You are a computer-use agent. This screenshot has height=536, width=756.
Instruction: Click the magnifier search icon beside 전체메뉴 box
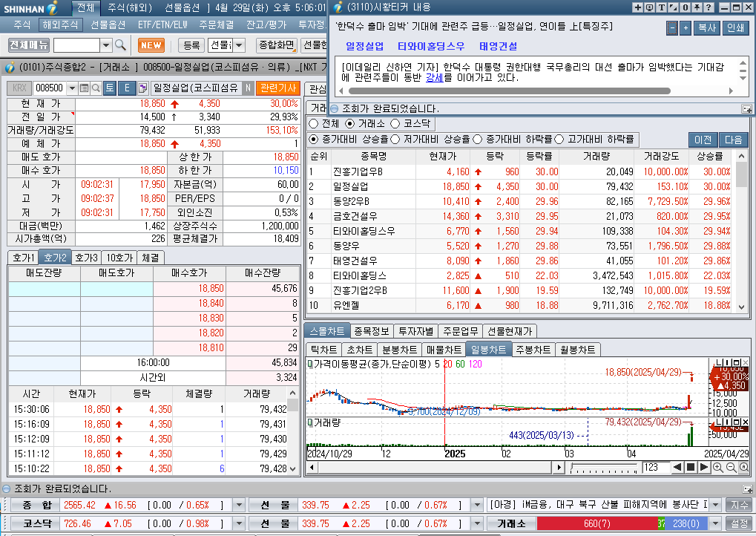click(x=120, y=45)
